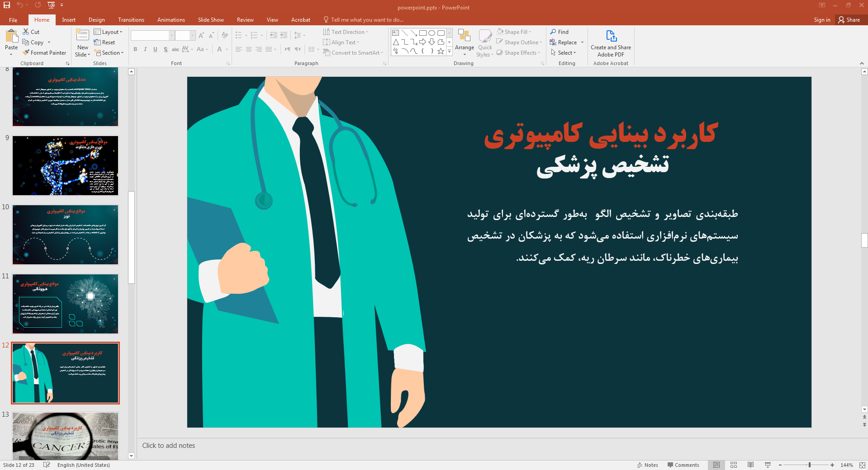Click the Paste clipboard icon
This screenshot has width=868, height=470.
pos(11,36)
